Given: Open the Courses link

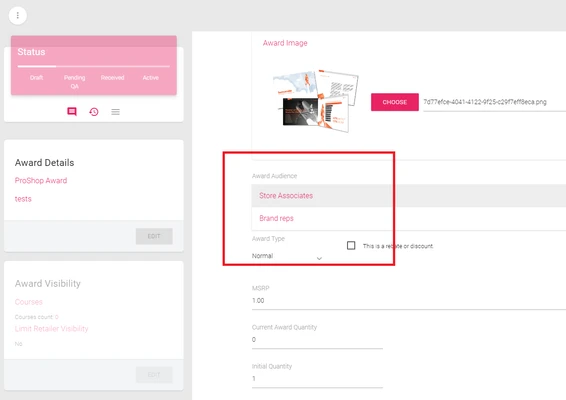Looking at the screenshot, I should coord(29,302).
